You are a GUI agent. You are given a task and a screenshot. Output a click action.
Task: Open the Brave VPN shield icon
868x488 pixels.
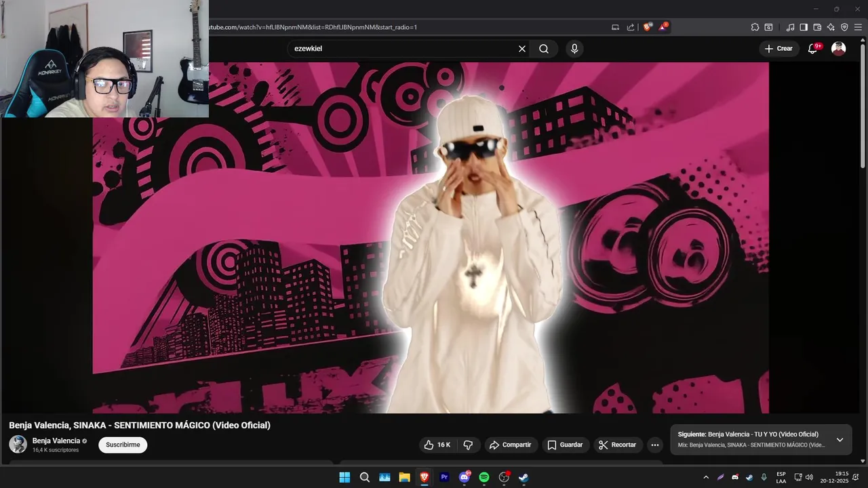pos(844,27)
